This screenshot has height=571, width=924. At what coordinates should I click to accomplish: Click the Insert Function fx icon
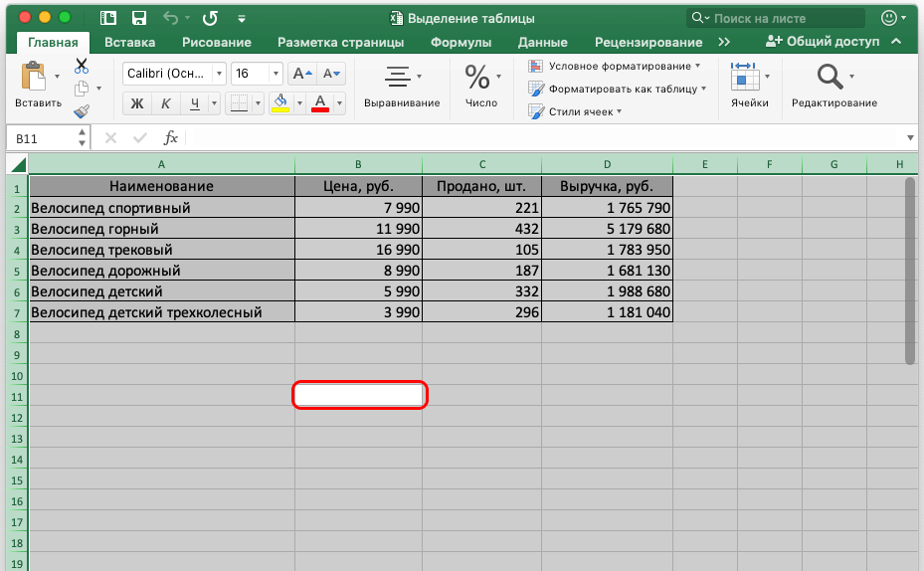pos(171,137)
